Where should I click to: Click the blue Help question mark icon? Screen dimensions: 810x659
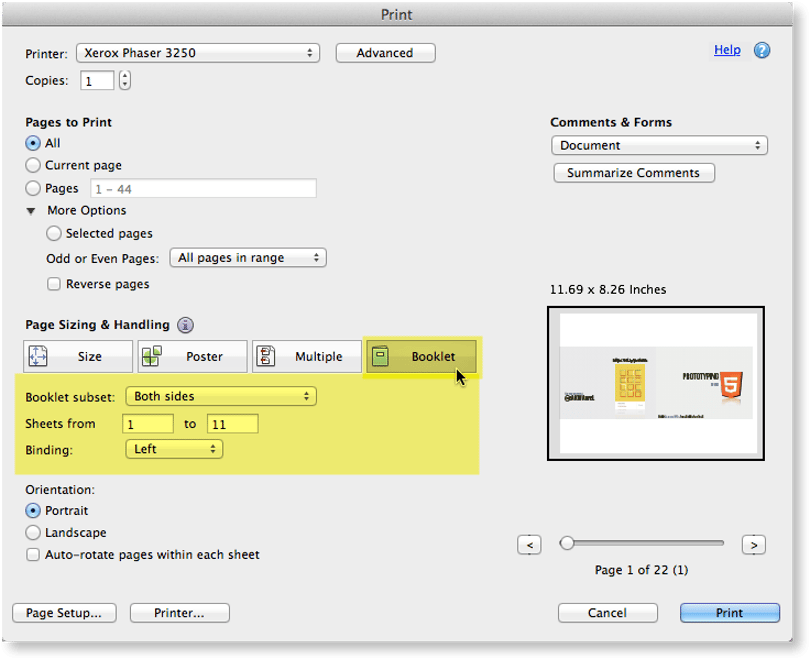pyautogui.click(x=761, y=50)
